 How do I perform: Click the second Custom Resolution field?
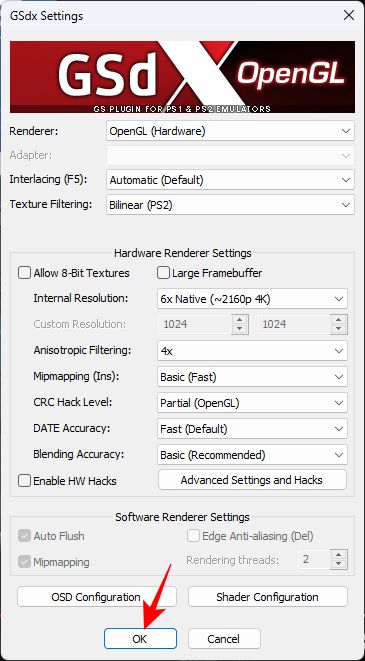coord(294,325)
